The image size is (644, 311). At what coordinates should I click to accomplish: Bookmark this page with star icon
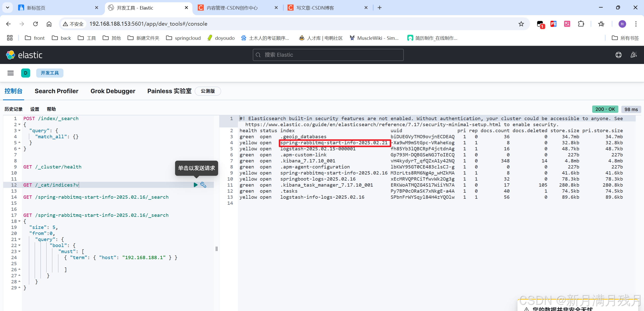point(521,24)
